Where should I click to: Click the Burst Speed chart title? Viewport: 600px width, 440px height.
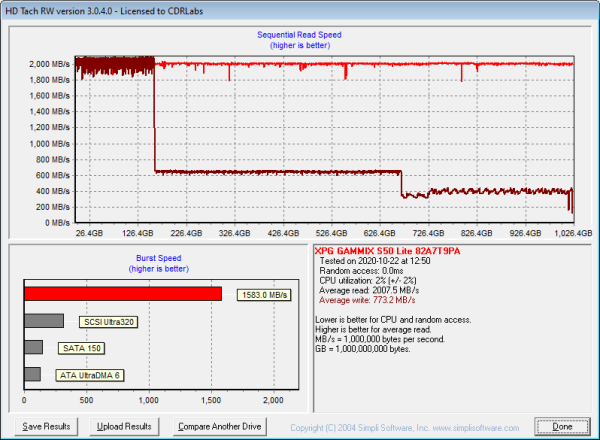coord(158,258)
